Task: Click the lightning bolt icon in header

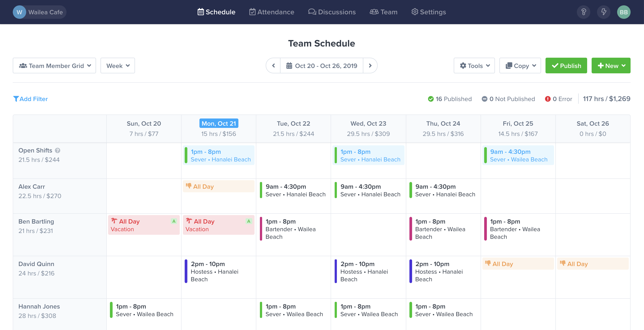Action: pyautogui.click(x=603, y=12)
